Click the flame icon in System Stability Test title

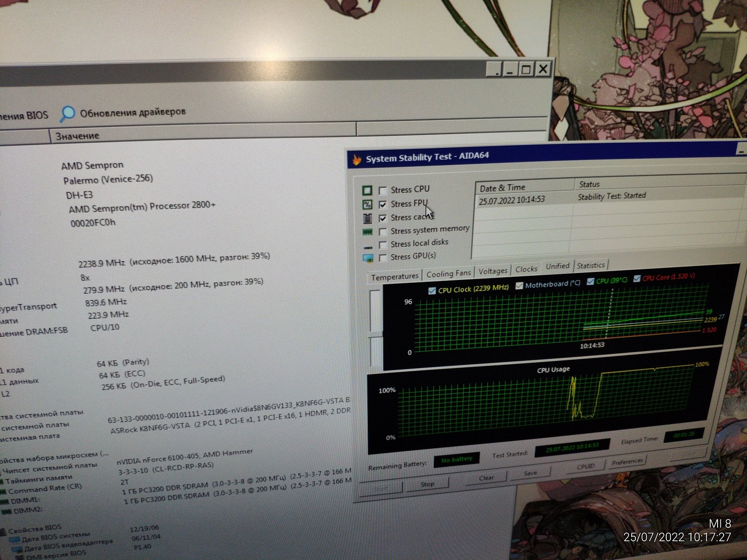pos(357,160)
